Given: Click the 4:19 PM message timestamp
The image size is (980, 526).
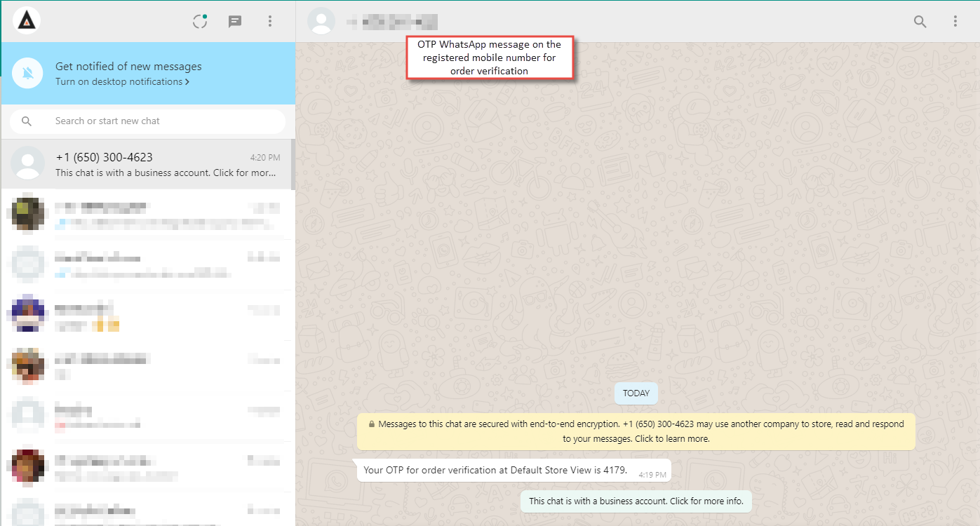Looking at the screenshot, I should point(652,475).
